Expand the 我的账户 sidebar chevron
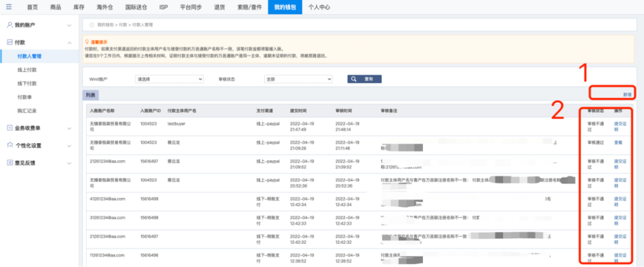Screen dimensions: 644x267 coord(69,25)
